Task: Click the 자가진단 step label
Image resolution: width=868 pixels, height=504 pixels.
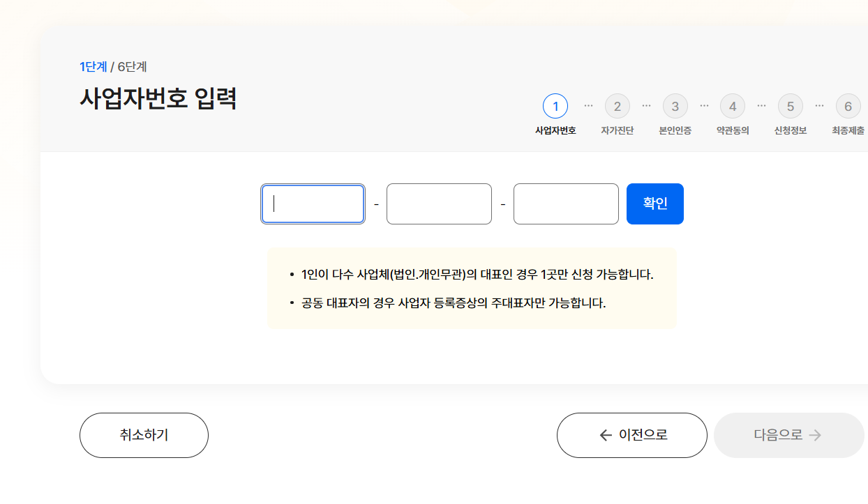Action: (x=618, y=130)
